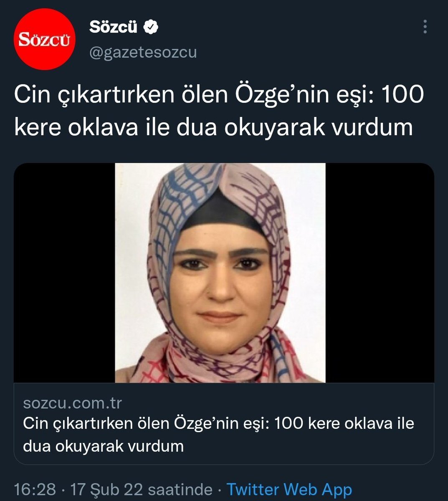Click black area right of card photo
The width and height of the screenshot is (448, 501).
(380, 273)
